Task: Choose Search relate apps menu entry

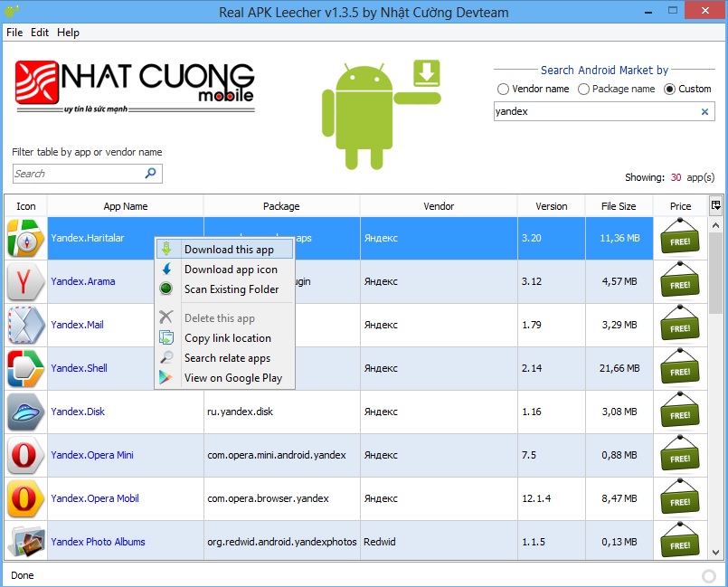Action: click(x=224, y=358)
